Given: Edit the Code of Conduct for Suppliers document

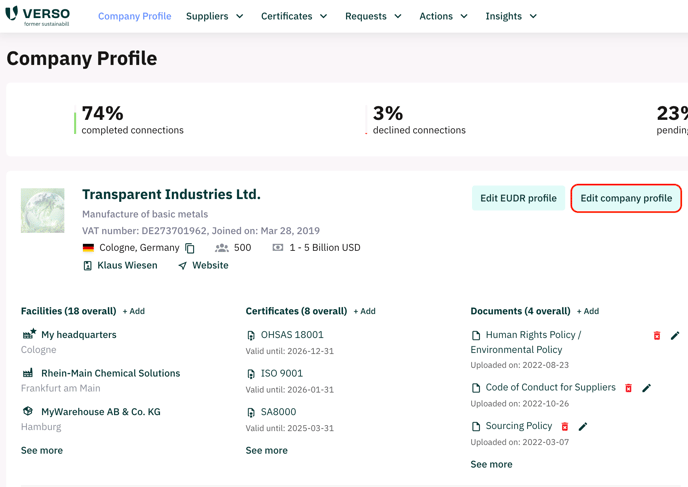Looking at the screenshot, I should [x=646, y=388].
